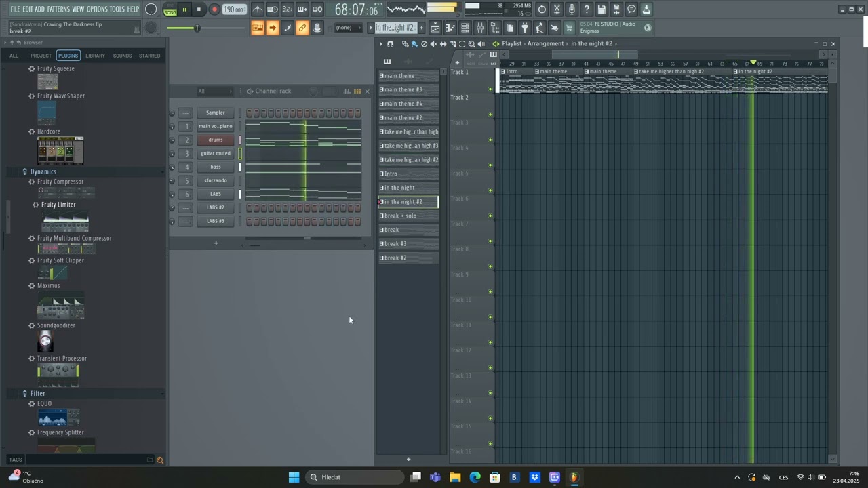Click the tempo field showing 190.000
This screenshot has width=868, height=488.
(234, 9)
